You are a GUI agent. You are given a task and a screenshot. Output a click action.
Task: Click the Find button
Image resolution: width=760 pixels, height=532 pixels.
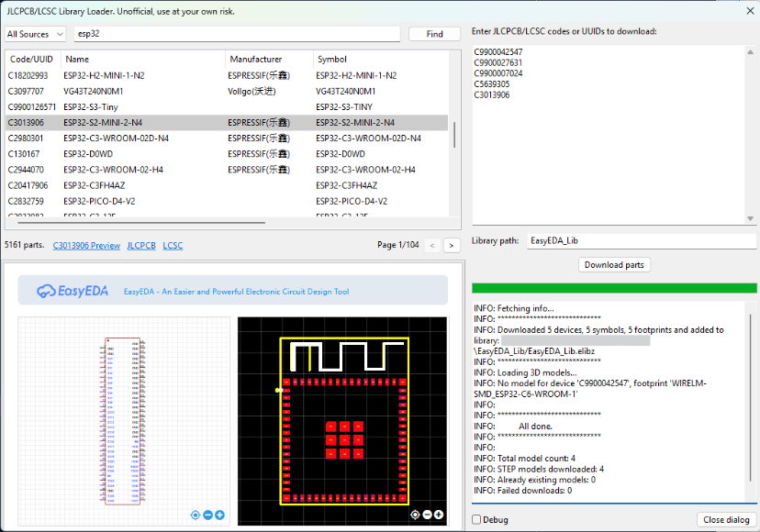(434, 34)
